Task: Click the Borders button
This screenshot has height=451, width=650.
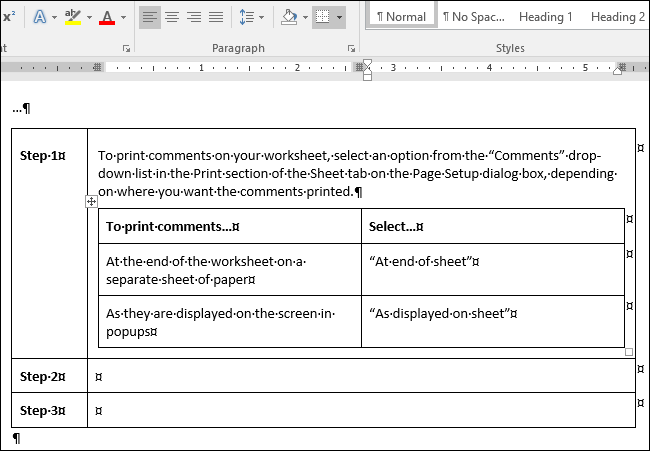Action: click(x=323, y=17)
